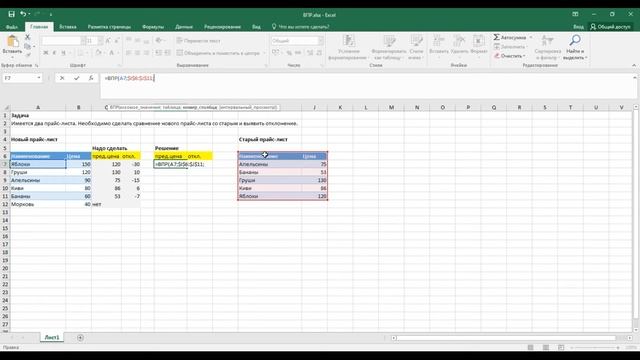
Task: Toggle Underline (Ч) formatting
Action: pos(63,53)
